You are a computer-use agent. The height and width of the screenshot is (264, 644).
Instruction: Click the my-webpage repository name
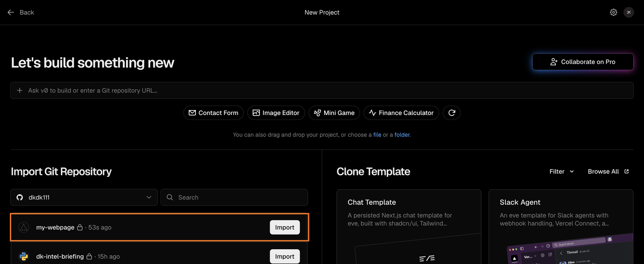(55, 227)
